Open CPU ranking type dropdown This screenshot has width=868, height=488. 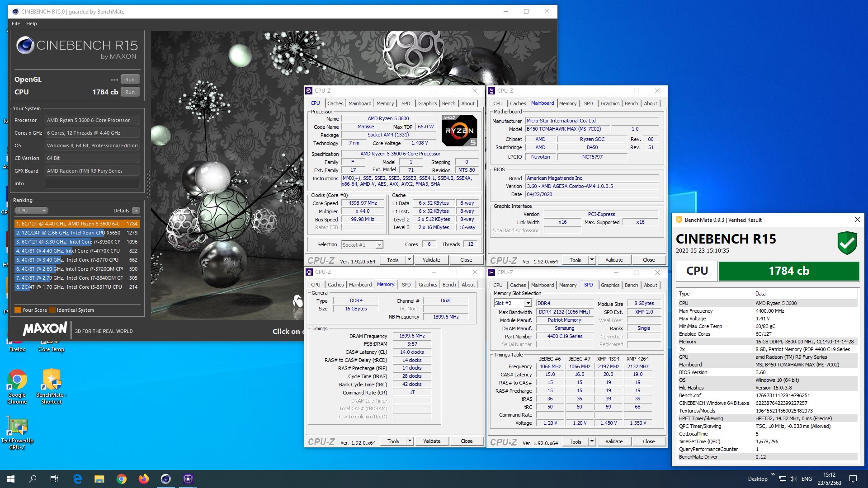[x=31, y=211]
